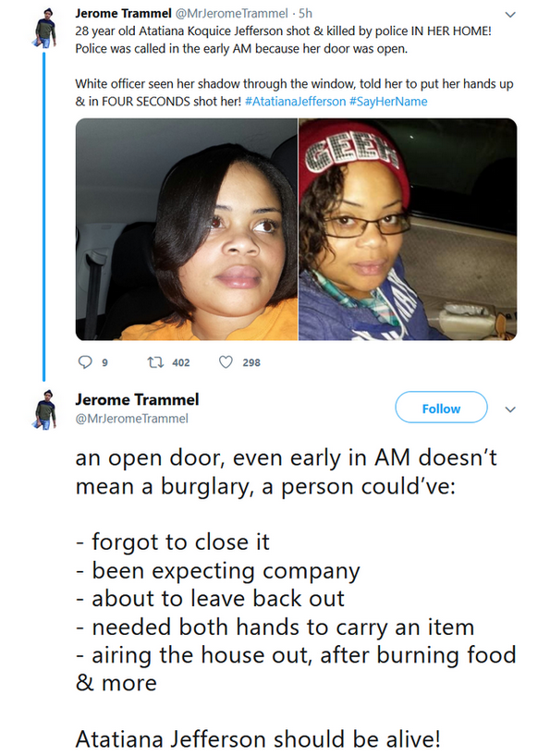Retweet the first tweet via retweet icon
550x756 pixels.
click(x=154, y=362)
